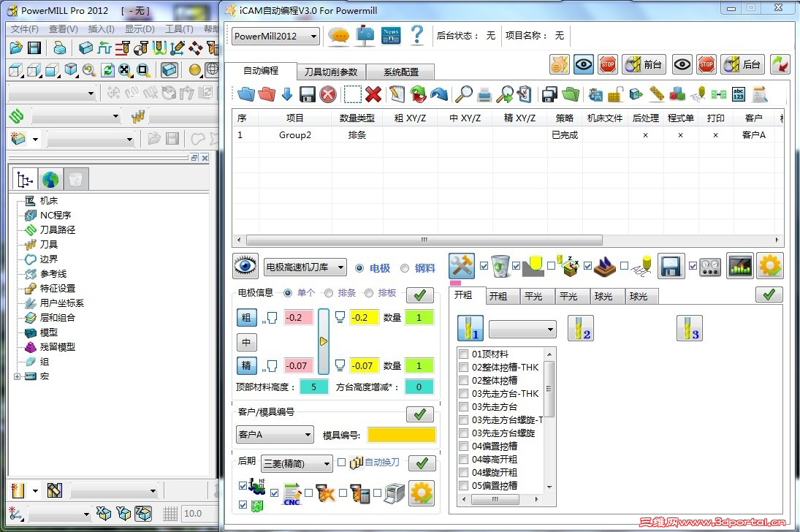Enable the 自动换刀 checkbox
This screenshot has width=800, height=532.
pos(342,463)
